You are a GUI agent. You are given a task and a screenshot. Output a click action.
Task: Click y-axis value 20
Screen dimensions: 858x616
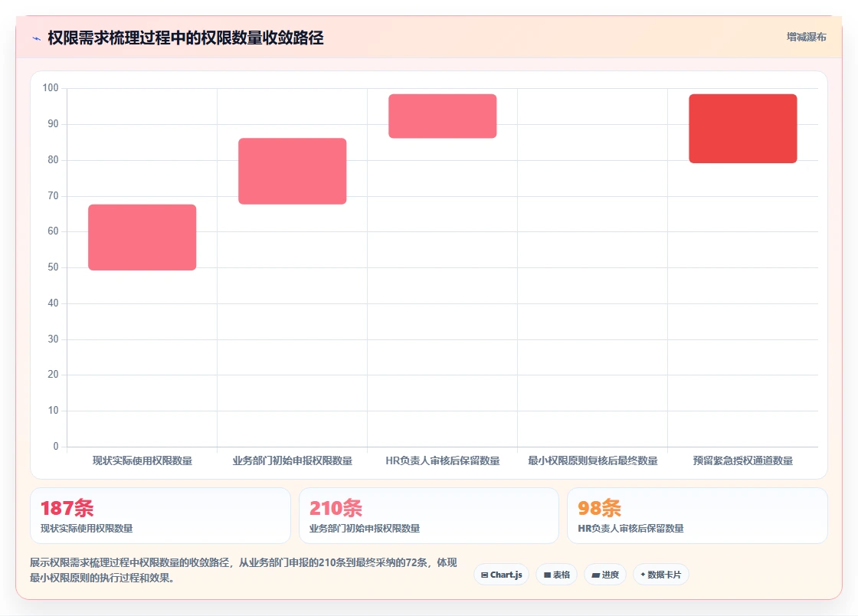[53, 375]
